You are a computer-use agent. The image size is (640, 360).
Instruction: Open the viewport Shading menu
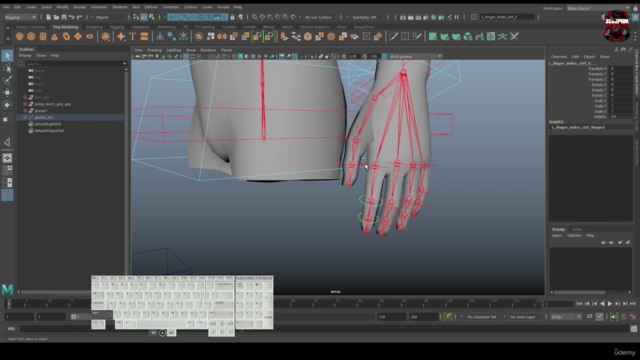pyautogui.click(x=154, y=50)
